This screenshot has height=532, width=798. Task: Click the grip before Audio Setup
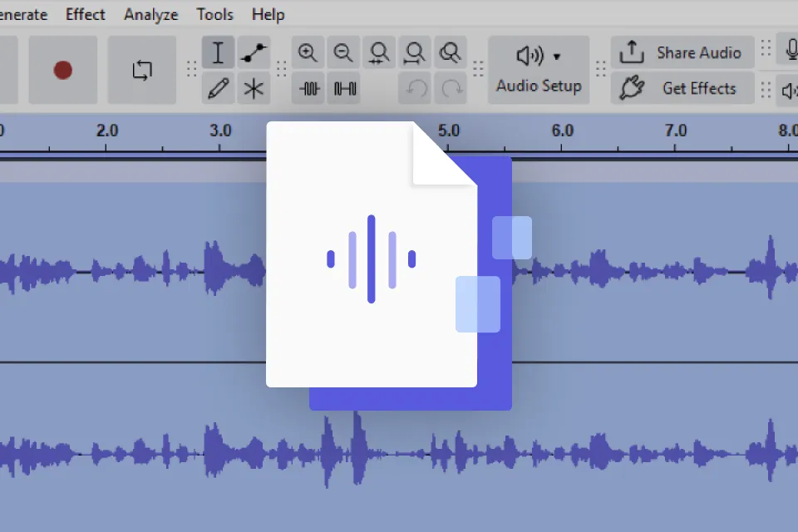point(478,69)
